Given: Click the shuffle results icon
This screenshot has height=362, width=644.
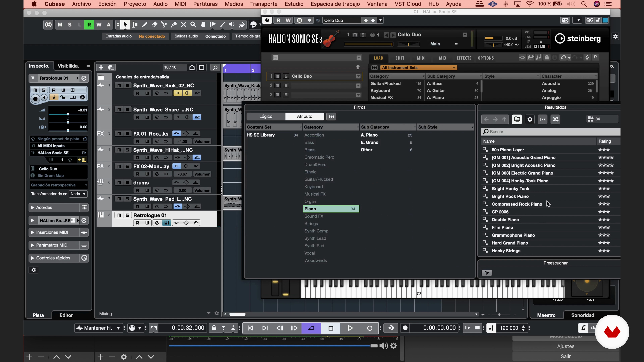Looking at the screenshot, I should pyautogui.click(x=555, y=119).
